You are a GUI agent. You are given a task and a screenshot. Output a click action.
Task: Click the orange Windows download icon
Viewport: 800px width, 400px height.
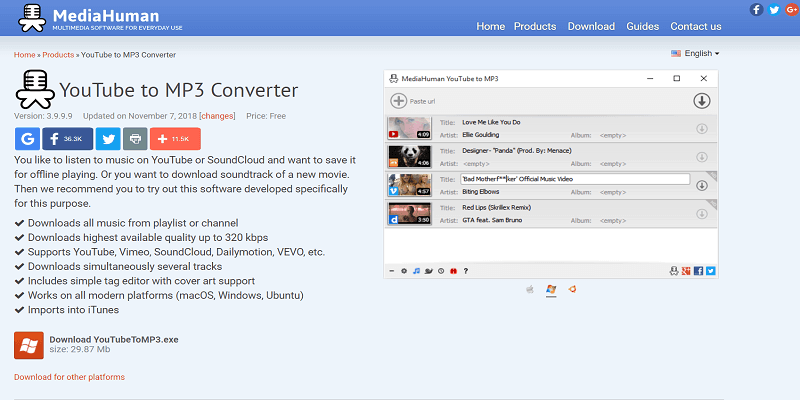(29, 345)
